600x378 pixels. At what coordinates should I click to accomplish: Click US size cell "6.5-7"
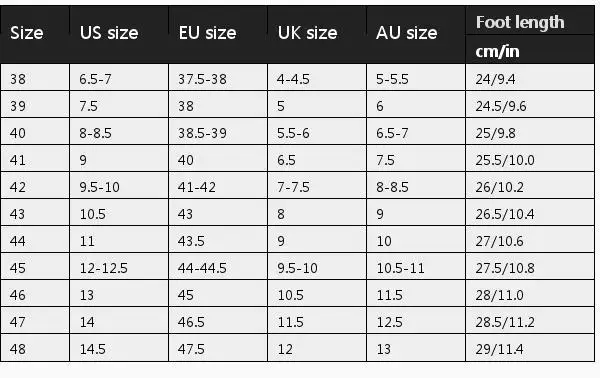pos(119,77)
